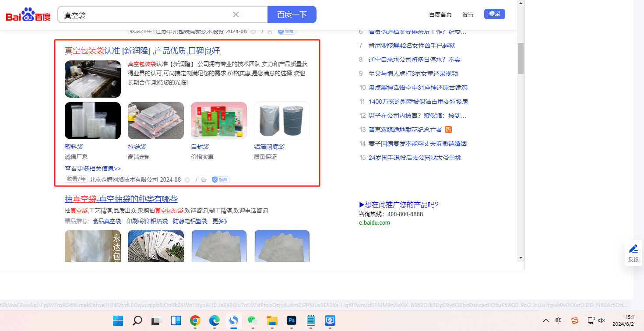Open WeChat from the taskbar
Screen dimensions: 644x331
[x=253, y=320]
